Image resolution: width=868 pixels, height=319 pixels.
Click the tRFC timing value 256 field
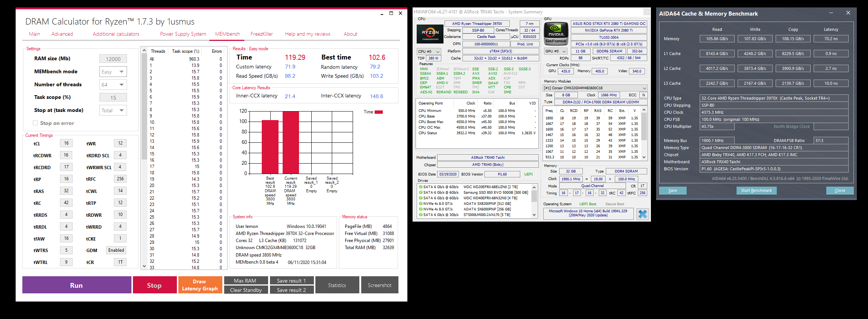coord(120,179)
